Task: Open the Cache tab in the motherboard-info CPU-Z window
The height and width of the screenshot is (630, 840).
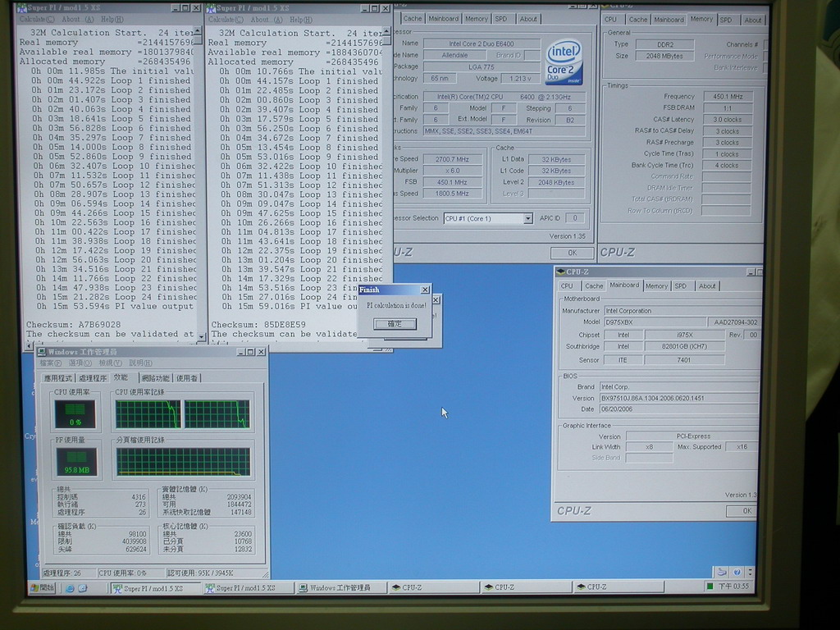Action: [594, 286]
